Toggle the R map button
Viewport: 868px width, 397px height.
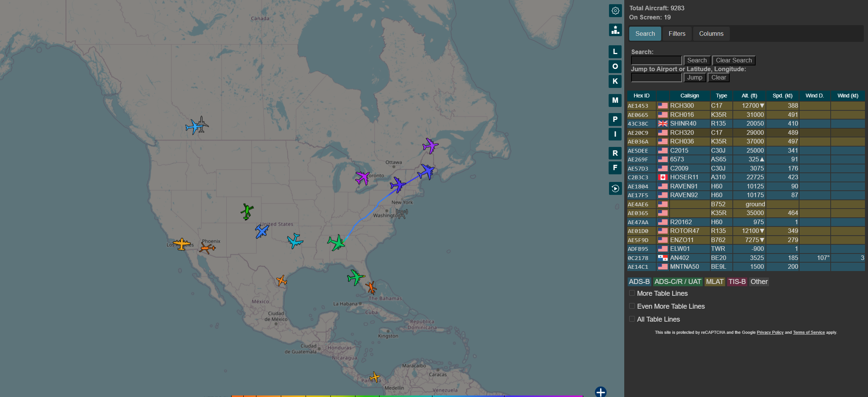pyautogui.click(x=615, y=153)
